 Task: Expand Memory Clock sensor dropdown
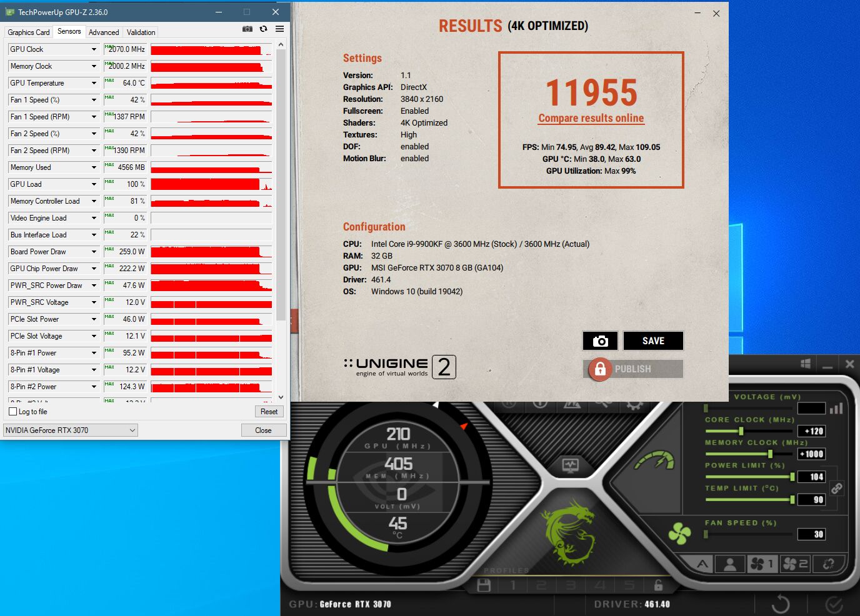click(x=94, y=66)
